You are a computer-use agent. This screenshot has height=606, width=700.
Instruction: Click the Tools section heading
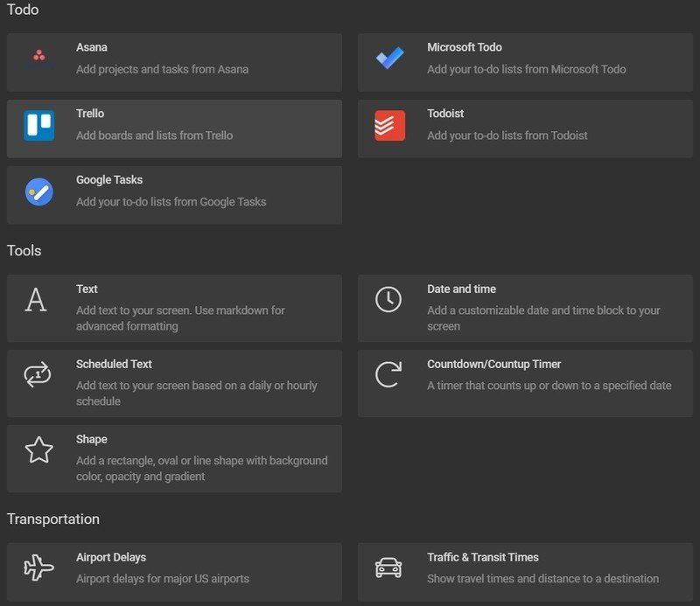pos(24,251)
